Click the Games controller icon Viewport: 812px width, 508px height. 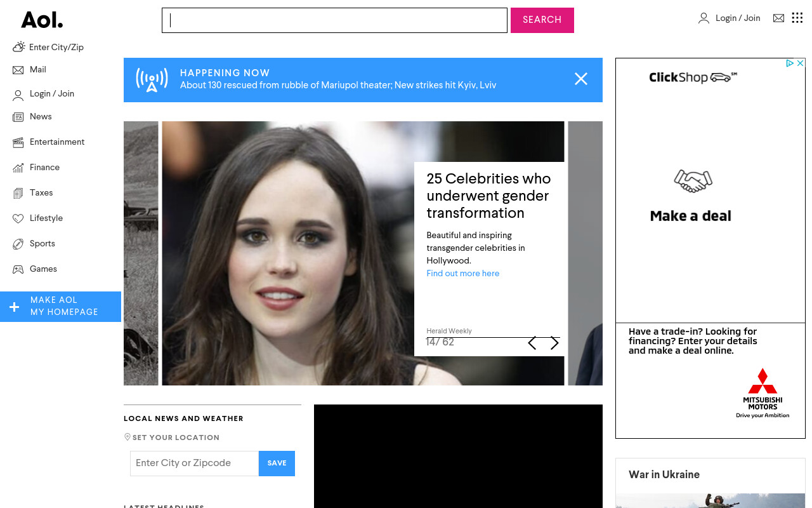click(18, 269)
